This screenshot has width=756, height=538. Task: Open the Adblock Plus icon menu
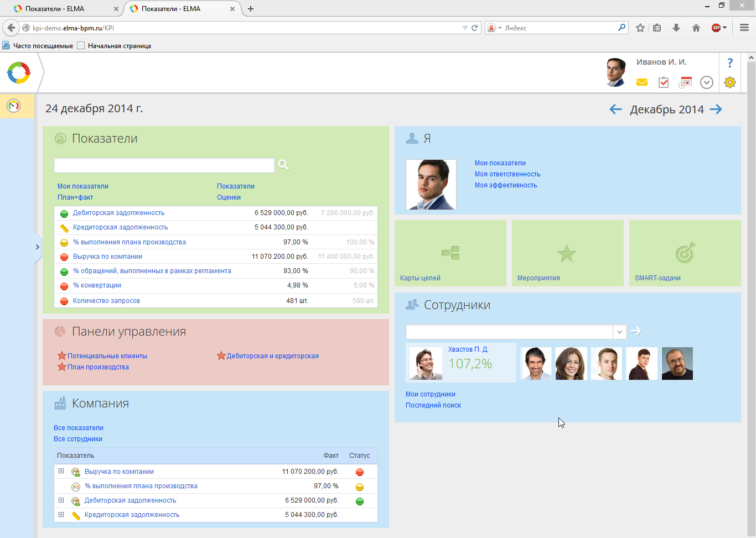tap(718, 28)
